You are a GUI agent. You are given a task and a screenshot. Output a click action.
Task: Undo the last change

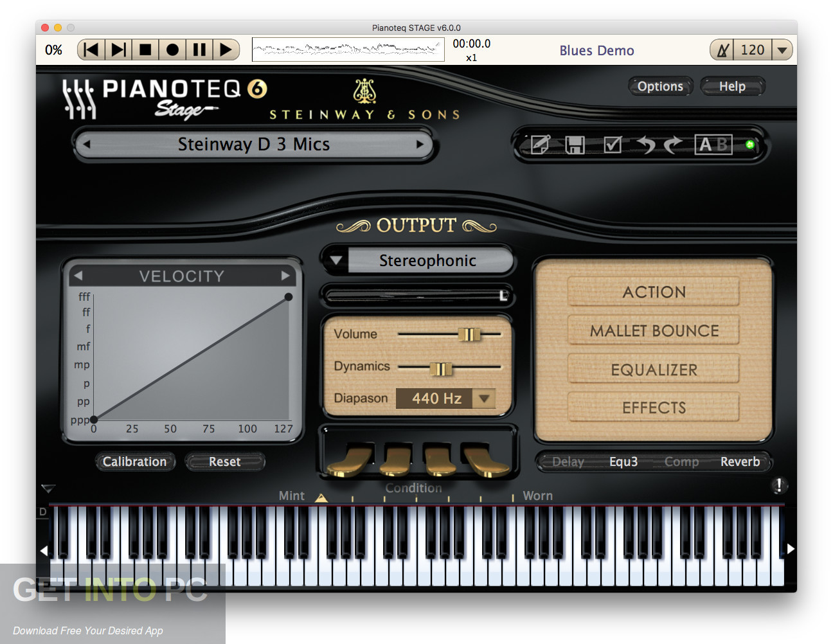click(x=645, y=145)
